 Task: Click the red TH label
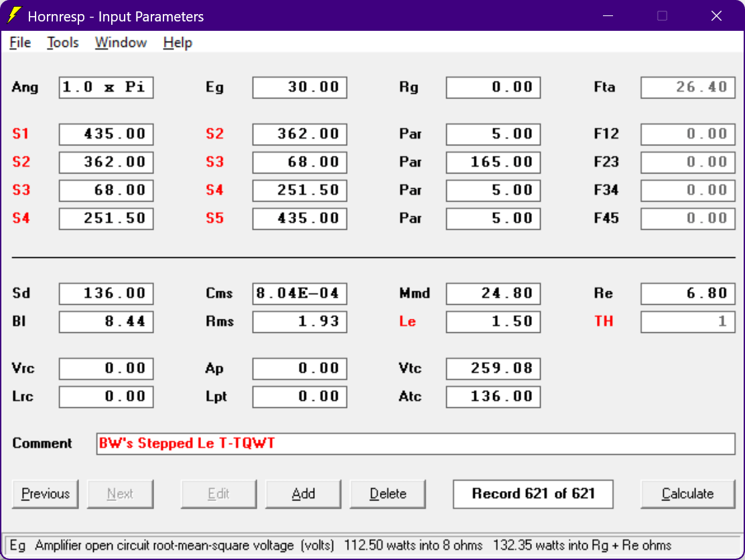click(x=604, y=322)
